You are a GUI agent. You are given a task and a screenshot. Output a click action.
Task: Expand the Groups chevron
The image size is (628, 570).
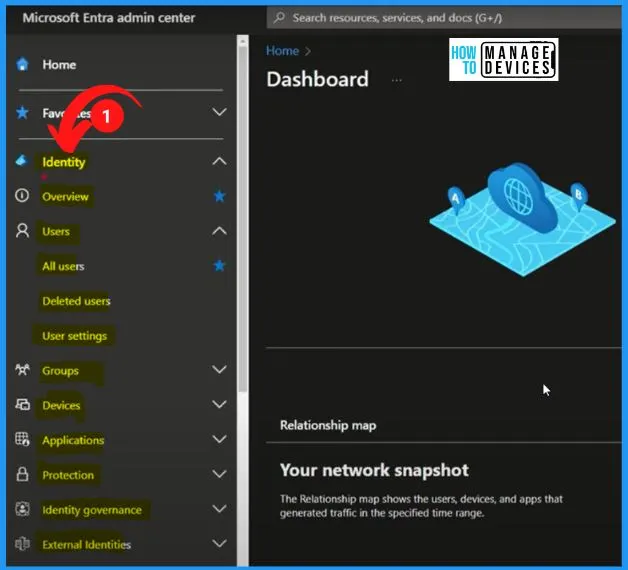(x=219, y=369)
